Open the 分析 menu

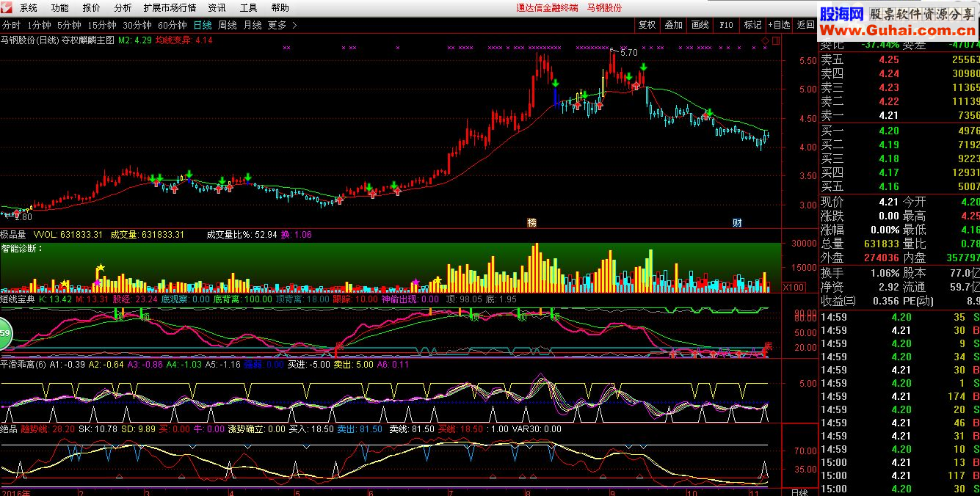pos(123,8)
